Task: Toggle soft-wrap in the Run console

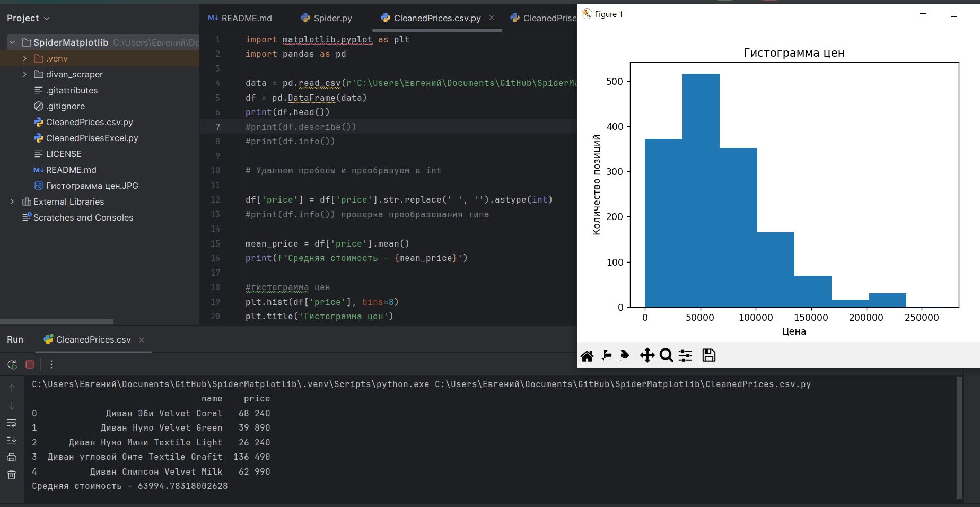Action: pyautogui.click(x=12, y=424)
